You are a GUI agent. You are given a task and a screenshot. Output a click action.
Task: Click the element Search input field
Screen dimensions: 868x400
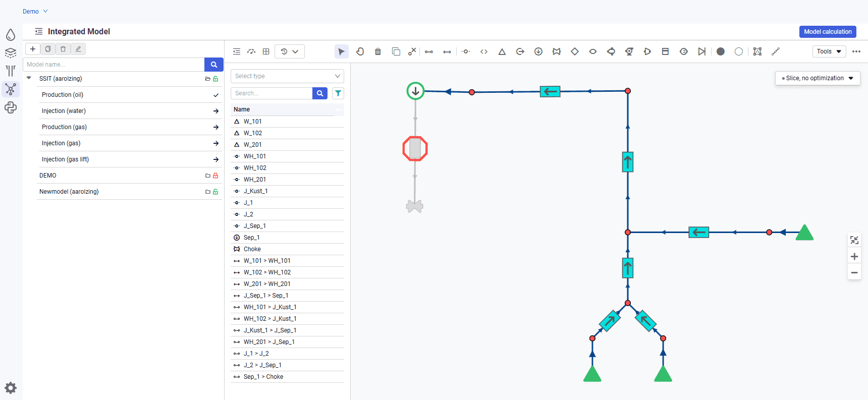272,93
